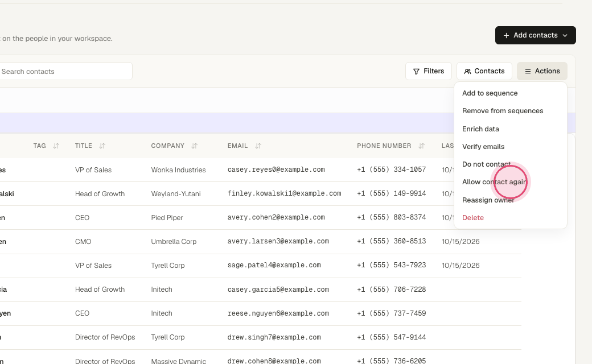This screenshot has width=592, height=364.
Task: Select Enrich data in Actions menu
Action: pos(480,129)
